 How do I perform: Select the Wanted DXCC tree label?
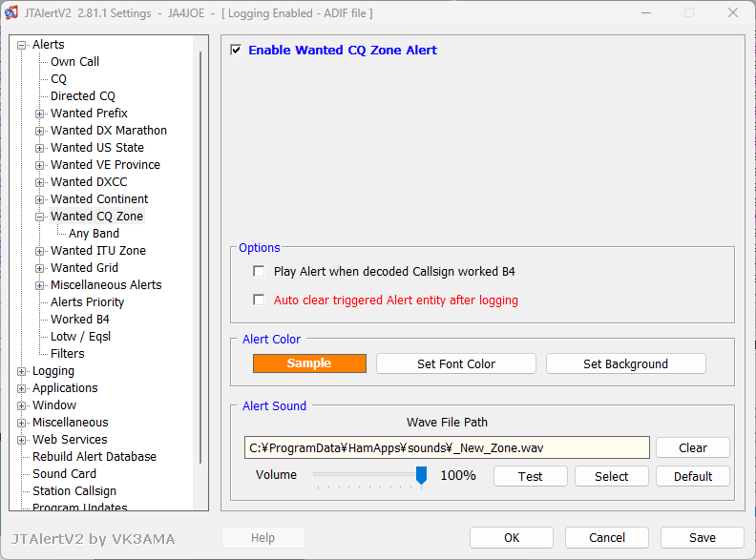[89, 182]
